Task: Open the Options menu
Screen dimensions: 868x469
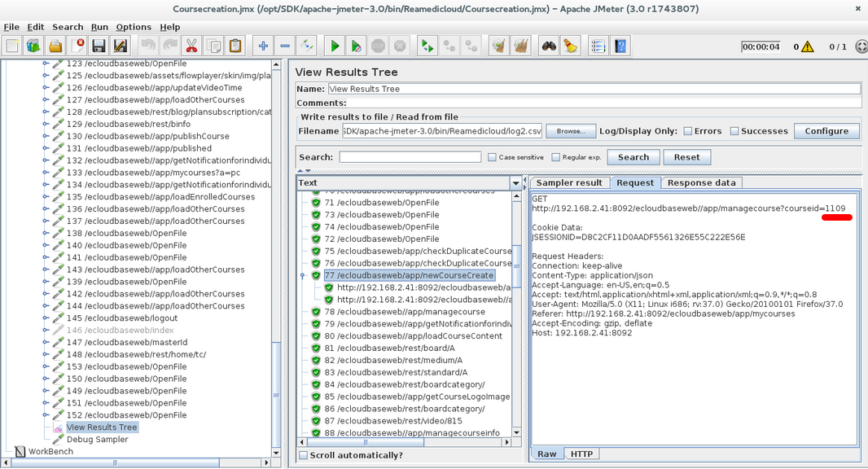Action: pos(134,27)
